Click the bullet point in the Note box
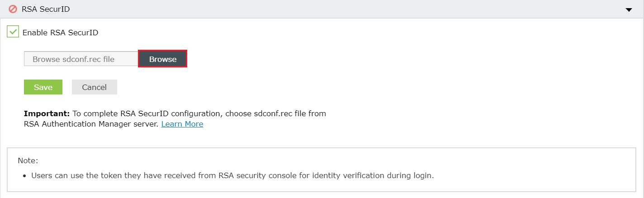Viewport: 644px width, 198px height. click(24, 176)
